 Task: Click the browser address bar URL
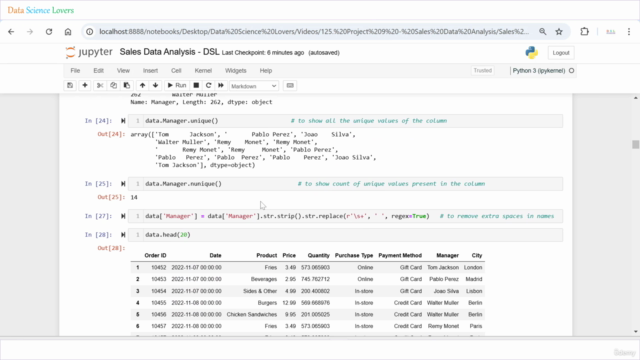[x=314, y=31]
